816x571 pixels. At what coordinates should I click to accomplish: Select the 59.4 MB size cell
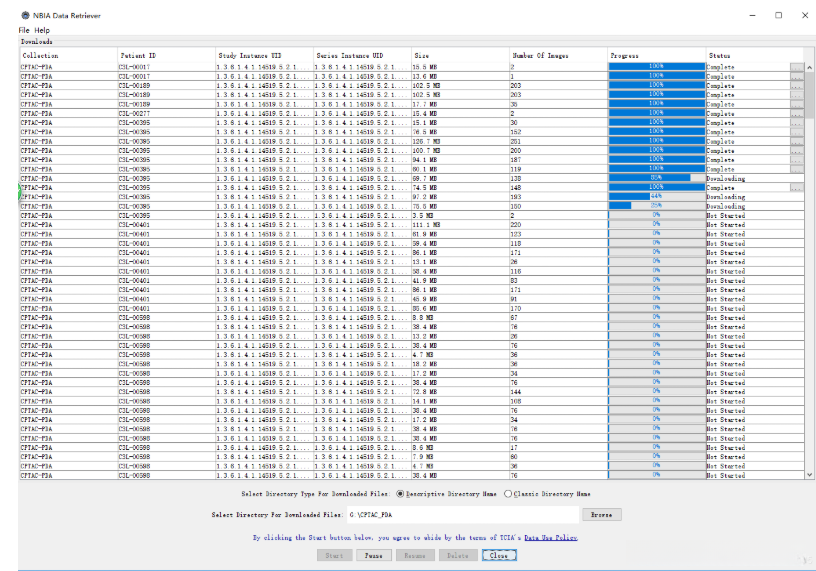[x=461, y=244]
